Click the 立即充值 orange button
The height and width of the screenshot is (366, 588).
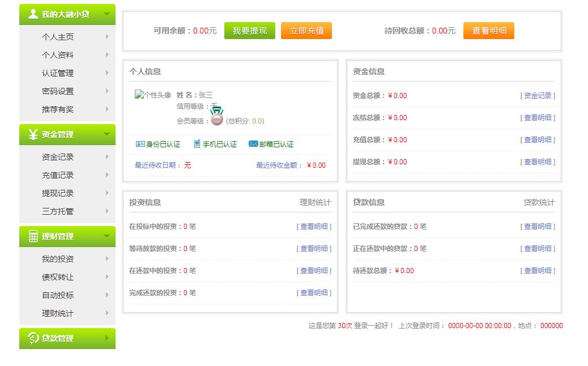pos(306,31)
